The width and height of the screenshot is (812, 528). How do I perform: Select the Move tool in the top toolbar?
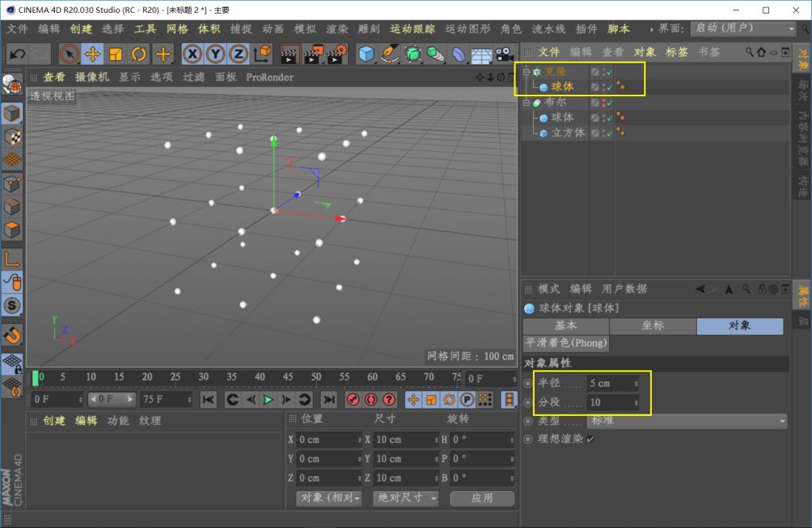[x=92, y=54]
